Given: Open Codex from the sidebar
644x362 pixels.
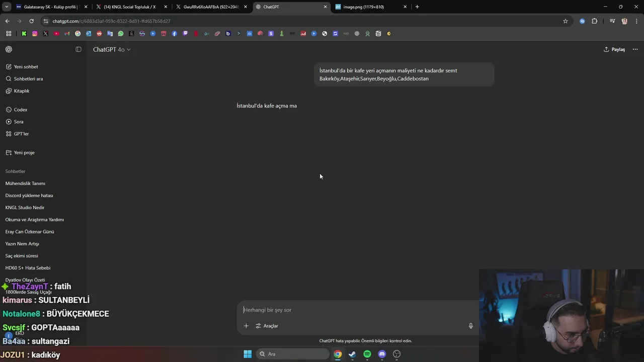Looking at the screenshot, I should tap(21, 110).
